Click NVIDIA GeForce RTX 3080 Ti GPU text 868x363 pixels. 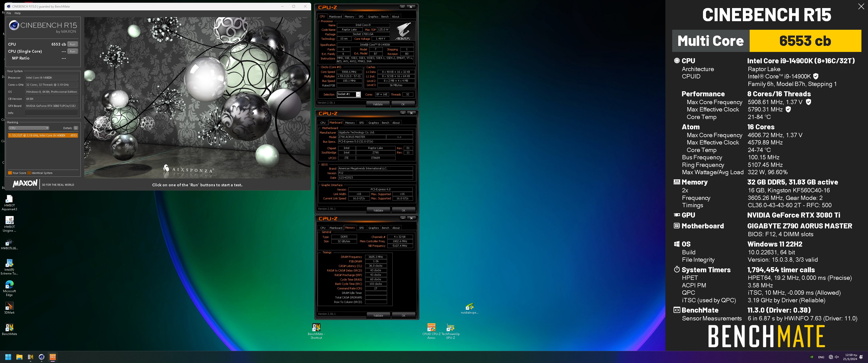tap(794, 215)
